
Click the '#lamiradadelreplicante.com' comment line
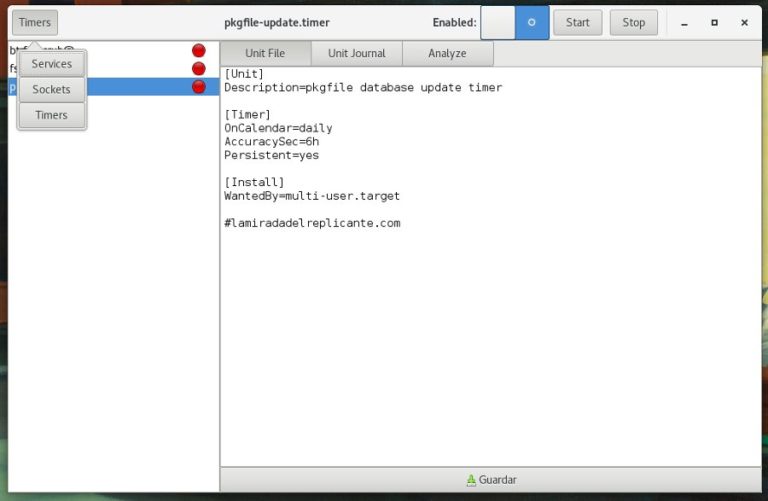pos(312,223)
